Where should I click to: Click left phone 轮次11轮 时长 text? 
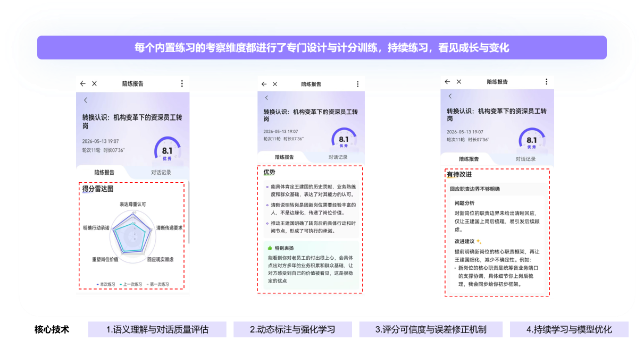pyautogui.click(x=104, y=150)
